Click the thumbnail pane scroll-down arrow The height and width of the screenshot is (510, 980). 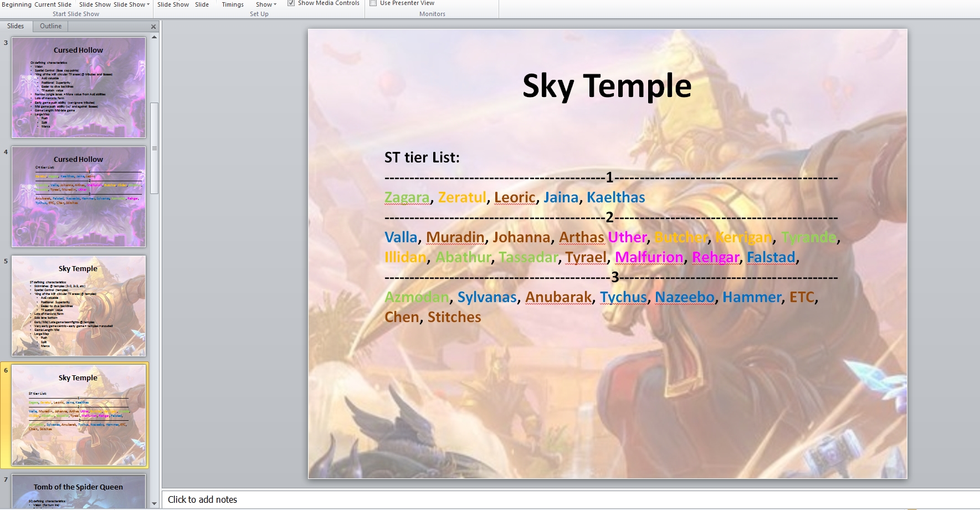tap(155, 504)
